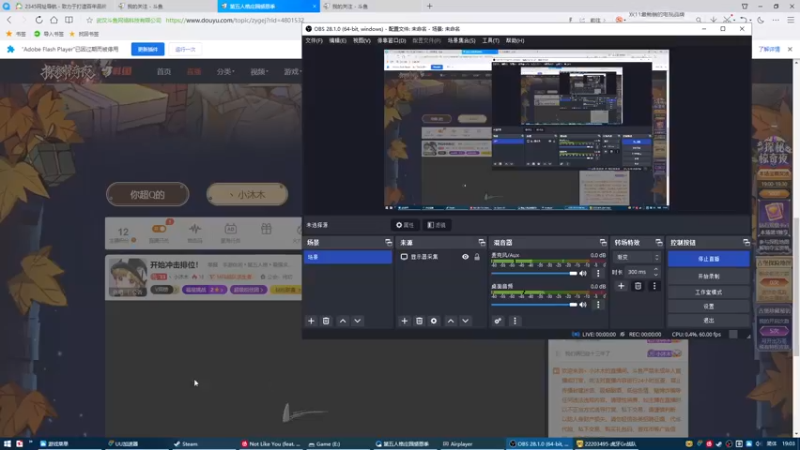Viewport: 800px width, 450px height.
Task: Adjust Mic/Aux volume slider
Action: pos(534,273)
